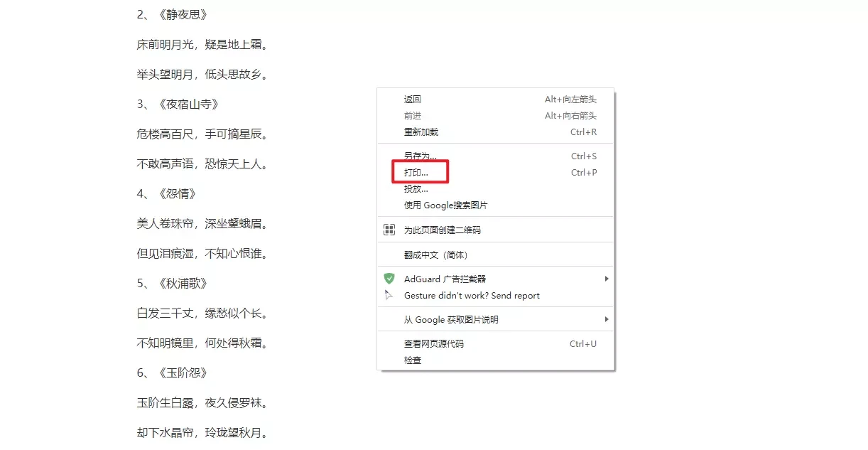This screenshot has width=868, height=450.
Task: Click the poem title 6、《玉阶怨》
Action: (x=173, y=373)
